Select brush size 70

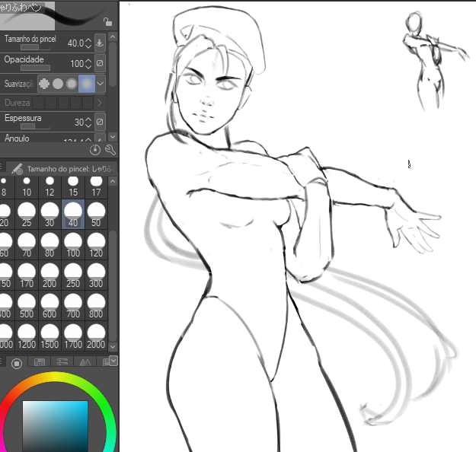27,245
